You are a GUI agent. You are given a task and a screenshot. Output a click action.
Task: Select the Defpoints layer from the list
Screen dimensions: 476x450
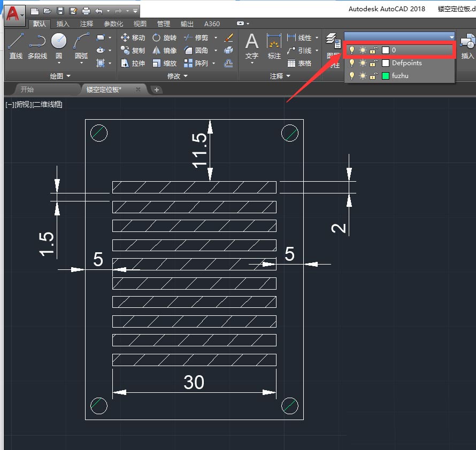click(x=406, y=63)
